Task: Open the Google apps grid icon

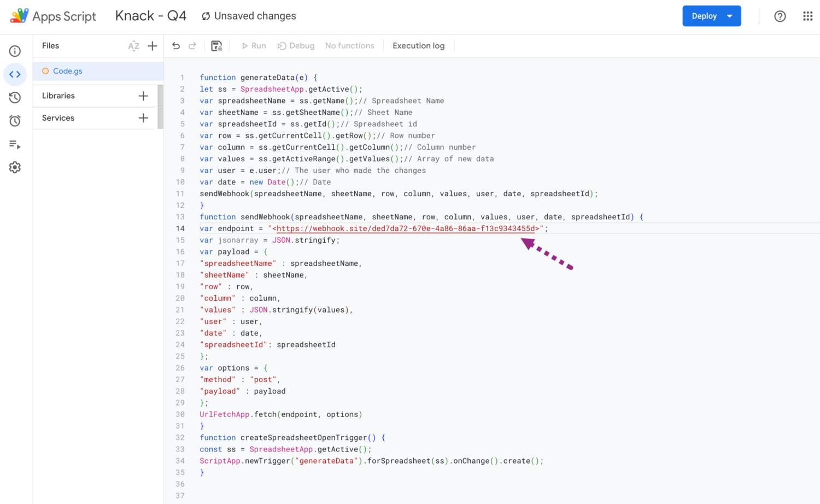Action: click(x=807, y=16)
